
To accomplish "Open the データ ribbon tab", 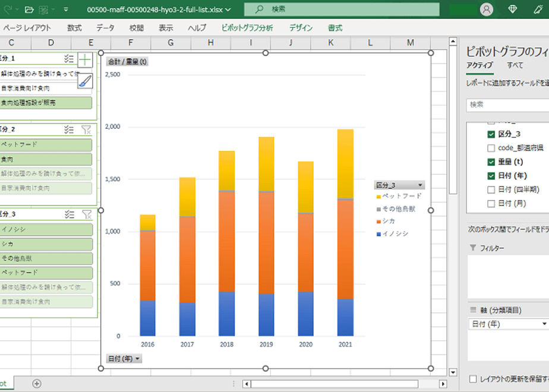I will (105, 28).
